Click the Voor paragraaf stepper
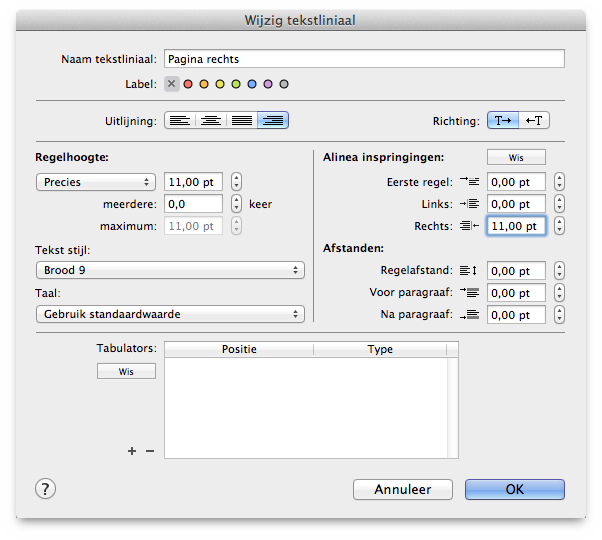The width and height of the screenshot is (602, 540). (559, 293)
